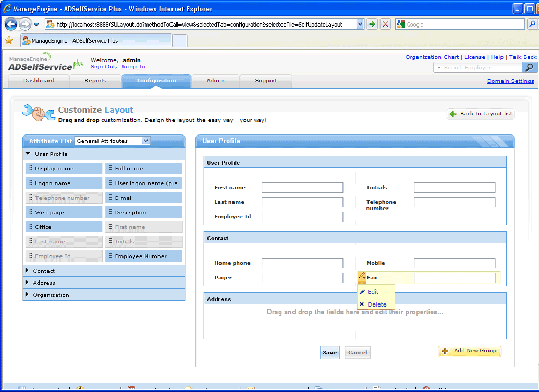
Task: Click the Talk Back link
Action: (522, 57)
